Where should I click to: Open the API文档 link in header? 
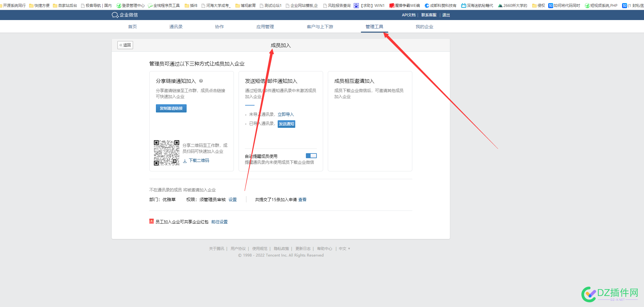coord(409,15)
